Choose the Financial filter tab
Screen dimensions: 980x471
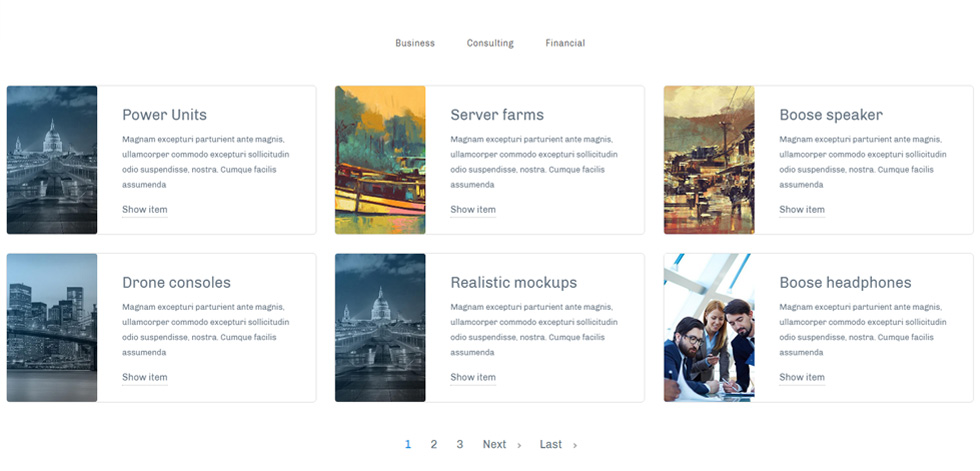(x=565, y=43)
